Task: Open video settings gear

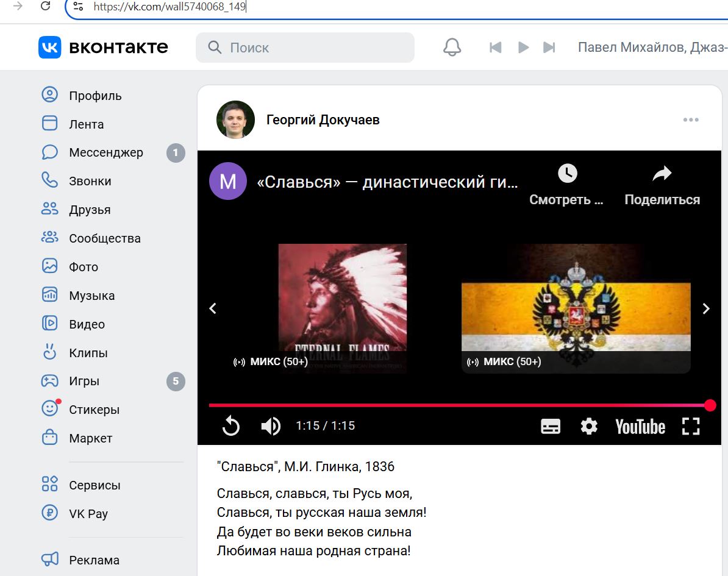Action: [x=589, y=426]
